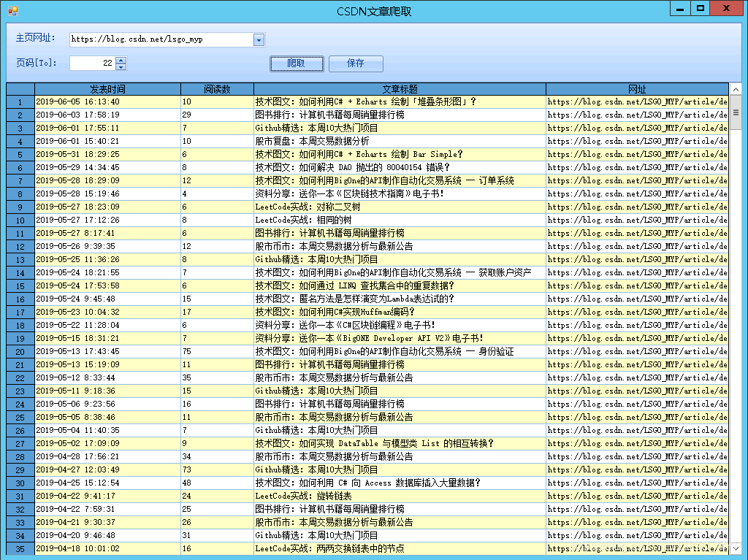This screenshot has width=748, height=560.
Task: Click title 如何解决 DAO 抛出的 80040154 错误
Action: click(x=400, y=167)
